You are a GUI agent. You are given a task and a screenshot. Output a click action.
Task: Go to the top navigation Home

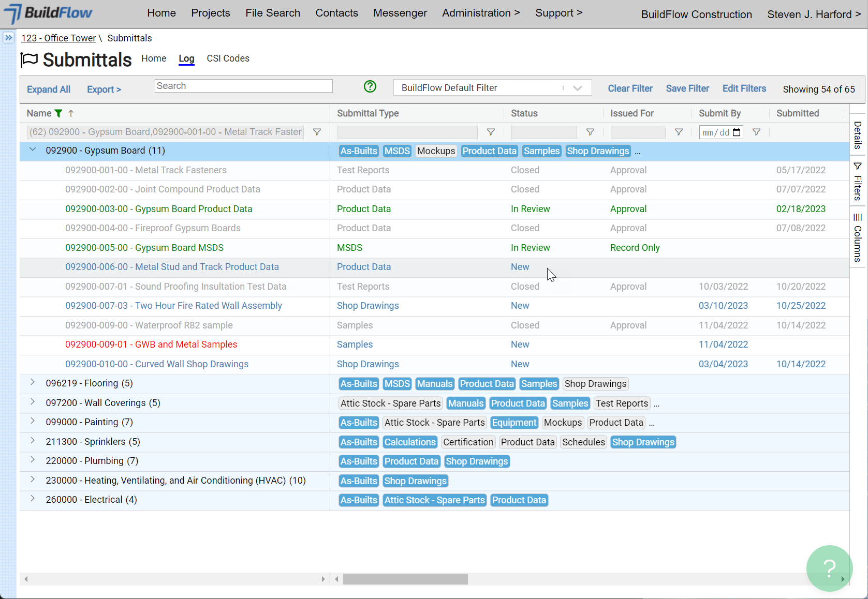coord(161,13)
